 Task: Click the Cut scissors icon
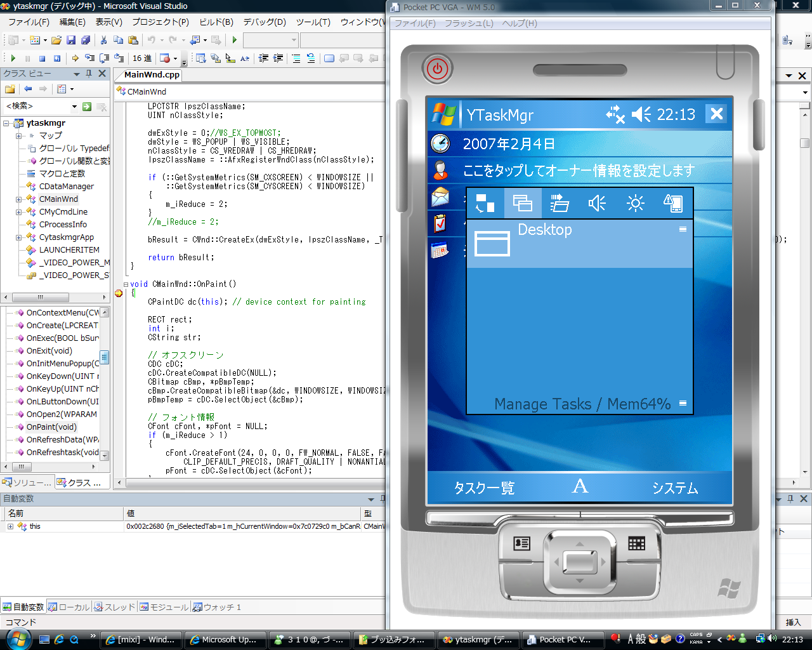tap(103, 40)
